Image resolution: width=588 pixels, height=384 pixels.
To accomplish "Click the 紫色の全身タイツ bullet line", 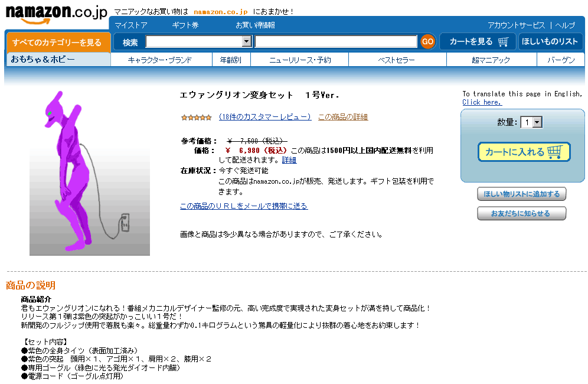I will pos(80,350).
